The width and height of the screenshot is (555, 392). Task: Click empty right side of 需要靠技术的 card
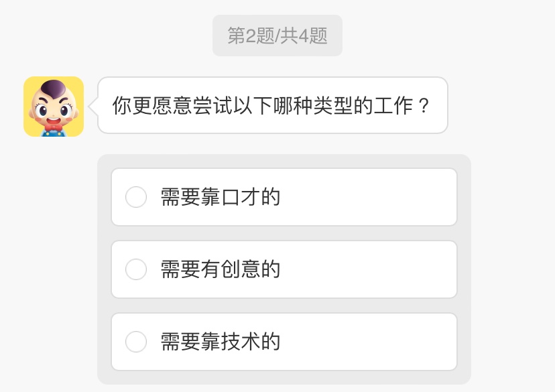[389, 342]
